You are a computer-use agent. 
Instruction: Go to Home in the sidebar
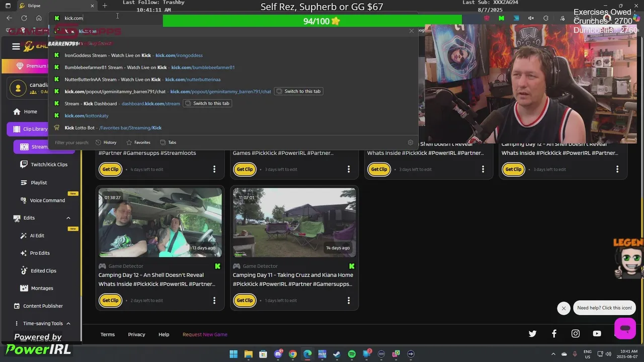pos(25,112)
